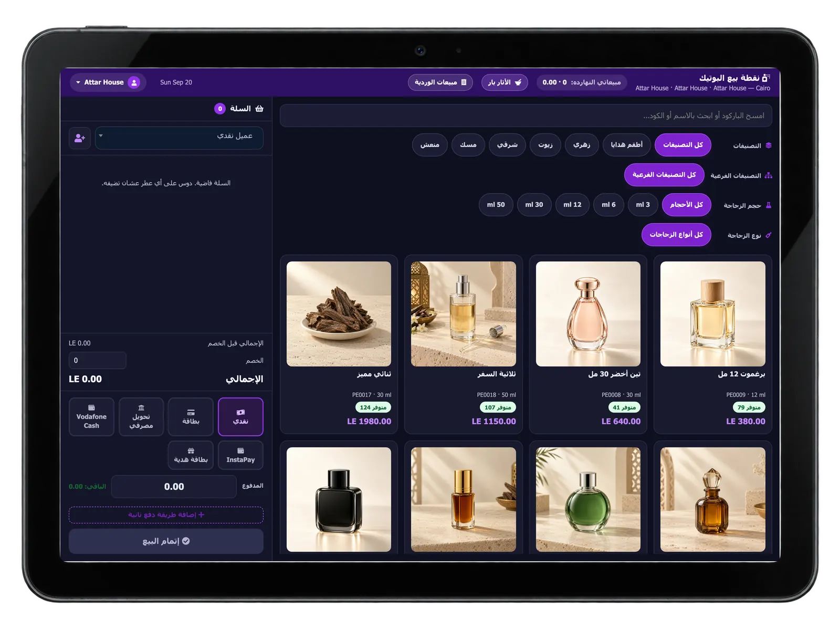Filter by منعش fresh category
The height and width of the screenshot is (630, 840).
click(x=430, y=145)
